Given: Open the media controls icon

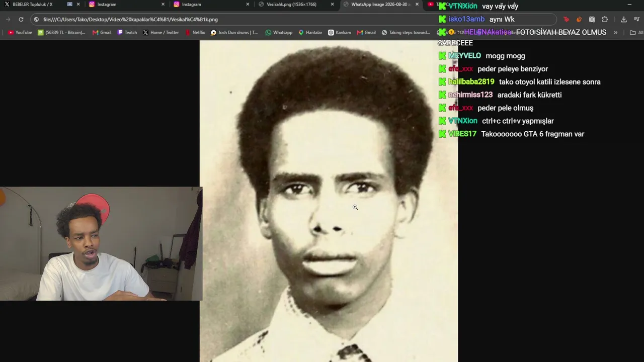Looking at the screenshot, I should click(x=636, y=19).
